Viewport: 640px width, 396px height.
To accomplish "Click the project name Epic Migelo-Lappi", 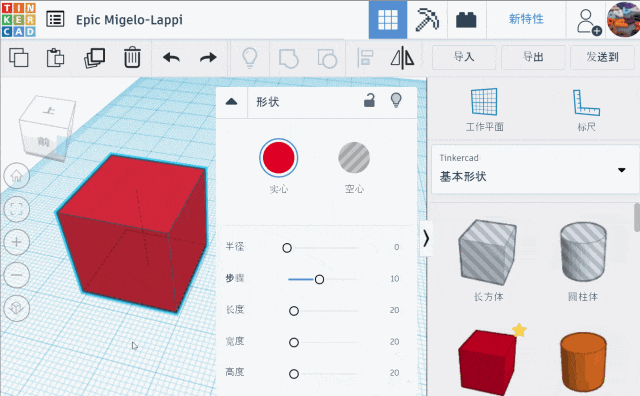I will click(129, 20).
